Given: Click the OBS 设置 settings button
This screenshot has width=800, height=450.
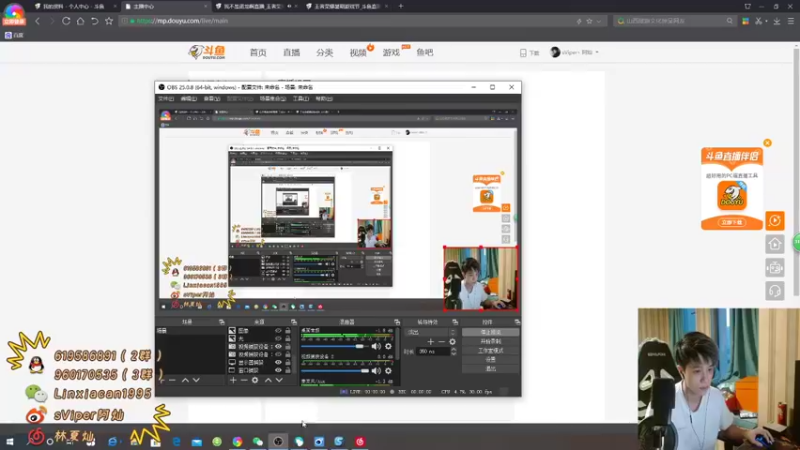Looking at the screenshot, I should point(491,360).
